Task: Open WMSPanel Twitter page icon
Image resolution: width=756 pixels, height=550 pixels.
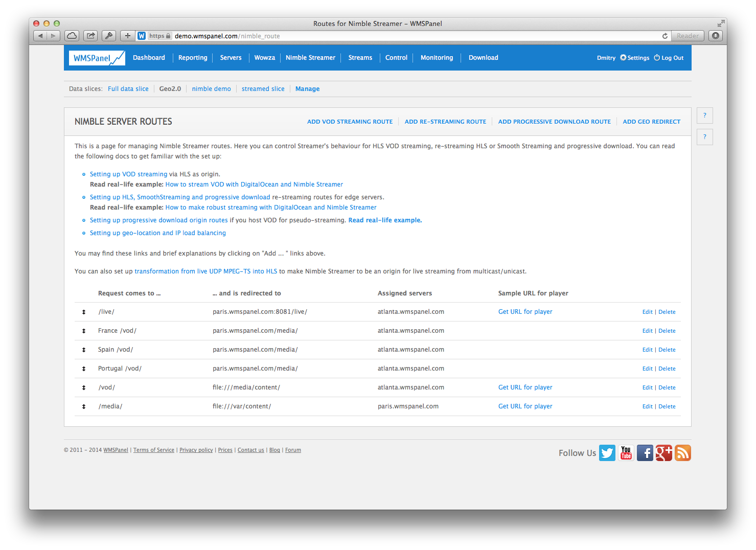Action: pyautogui.click(x=607, y=453)
